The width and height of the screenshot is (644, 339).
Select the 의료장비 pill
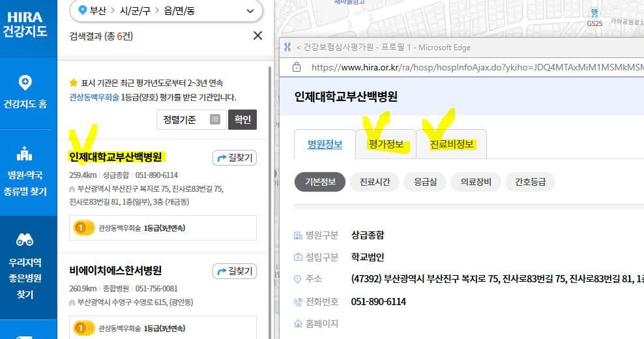click(x=476, y=182)
